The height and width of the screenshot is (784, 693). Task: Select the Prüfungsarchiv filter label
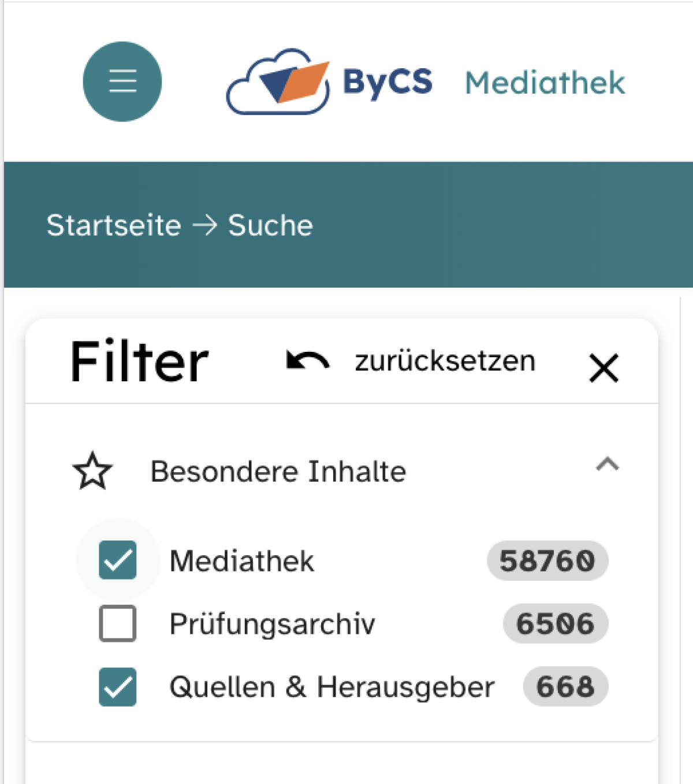point(272,624)
